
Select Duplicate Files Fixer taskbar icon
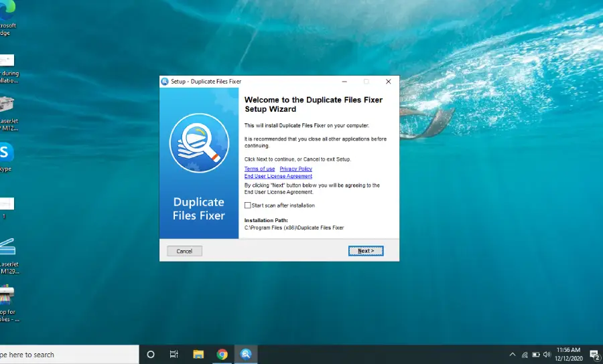[x=246, y=354]
